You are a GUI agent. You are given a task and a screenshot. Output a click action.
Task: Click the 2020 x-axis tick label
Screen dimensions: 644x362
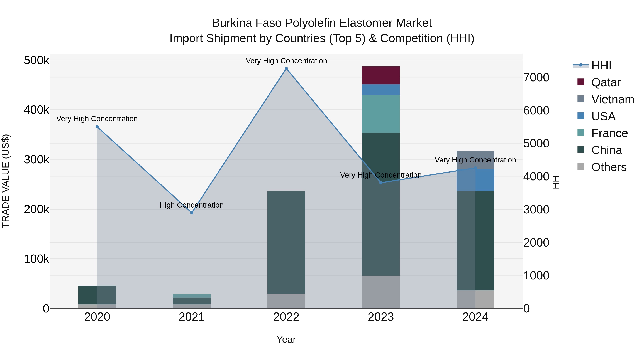pyautogui.click(x=97, y=317)
